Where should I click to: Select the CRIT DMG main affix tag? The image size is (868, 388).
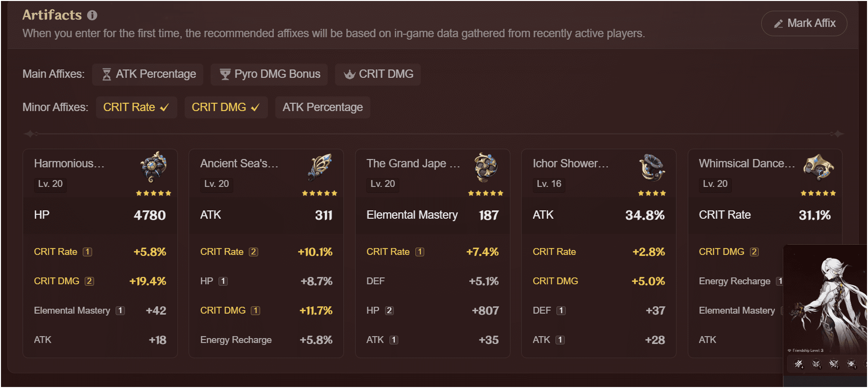coord(378,74)
